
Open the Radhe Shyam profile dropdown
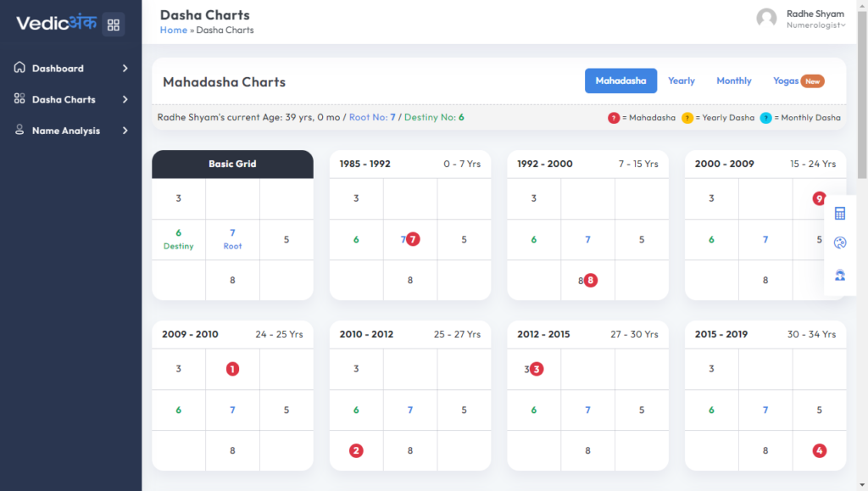point(815,20)
